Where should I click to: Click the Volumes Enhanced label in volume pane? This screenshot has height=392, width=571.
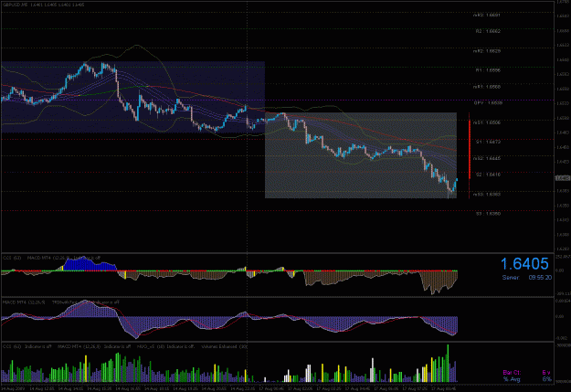pos(225,347)
